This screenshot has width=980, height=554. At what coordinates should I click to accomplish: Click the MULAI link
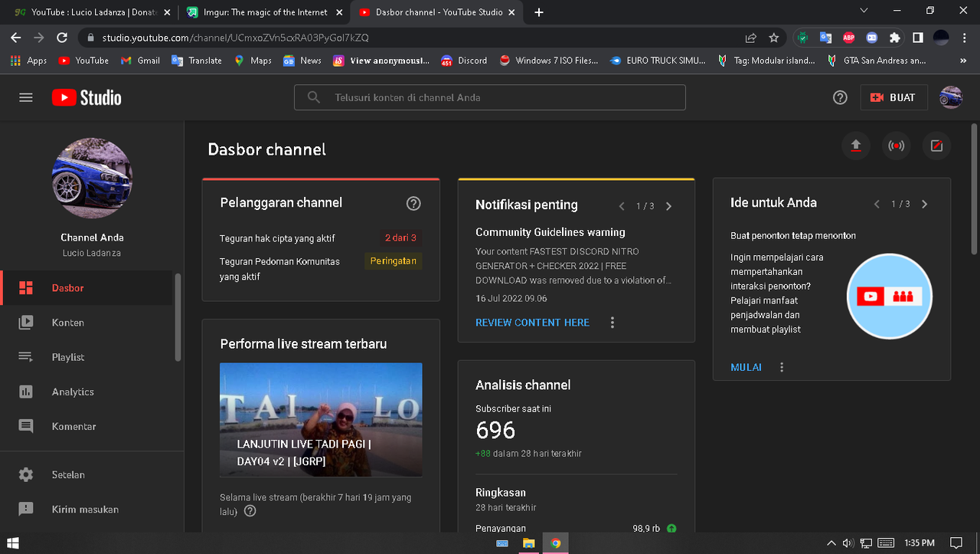[x=746, y=367]
